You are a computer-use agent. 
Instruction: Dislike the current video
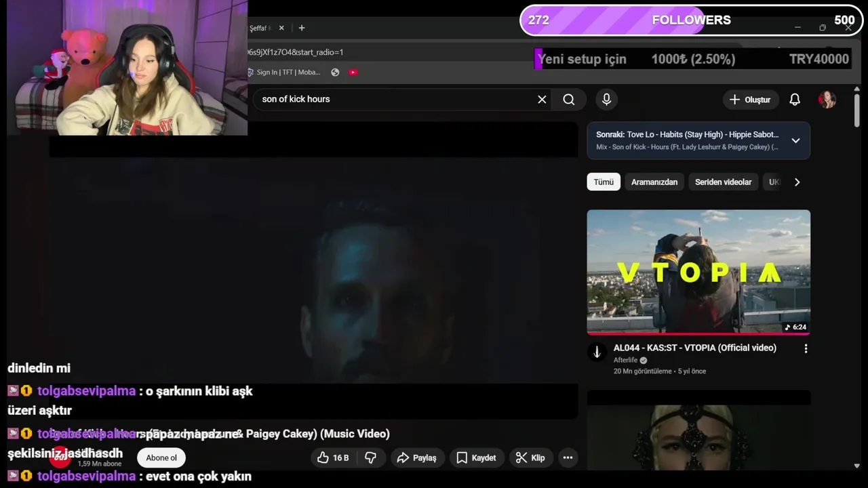pyautogui.click(x=370, y=457)
